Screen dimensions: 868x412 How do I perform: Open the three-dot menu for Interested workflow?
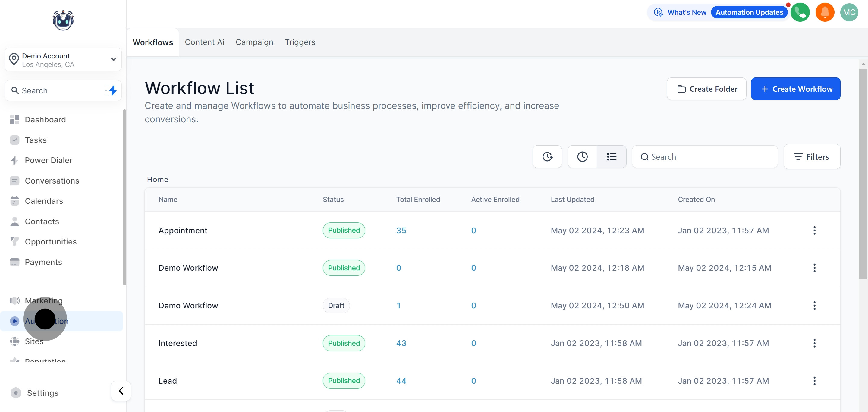pyautogui.click(x=814, y=343)
